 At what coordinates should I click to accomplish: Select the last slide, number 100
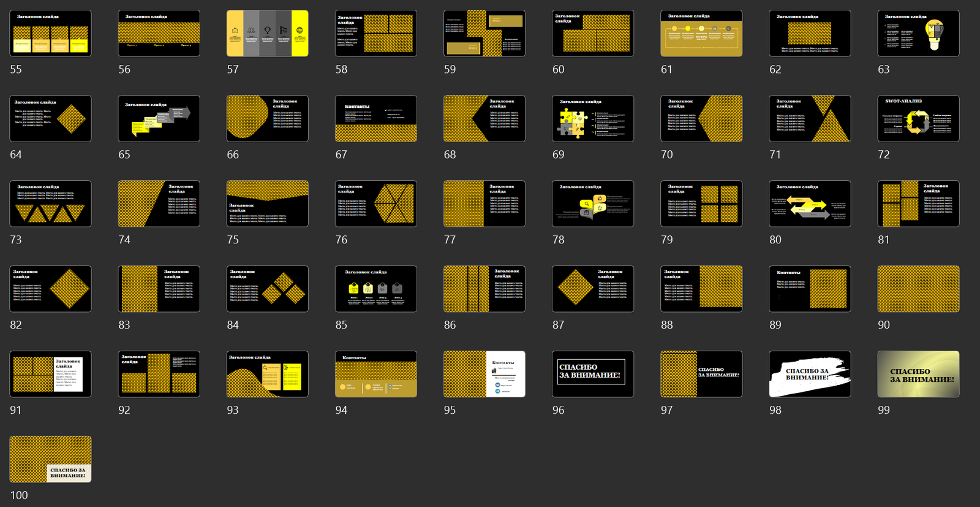click(x=51, y=459)
